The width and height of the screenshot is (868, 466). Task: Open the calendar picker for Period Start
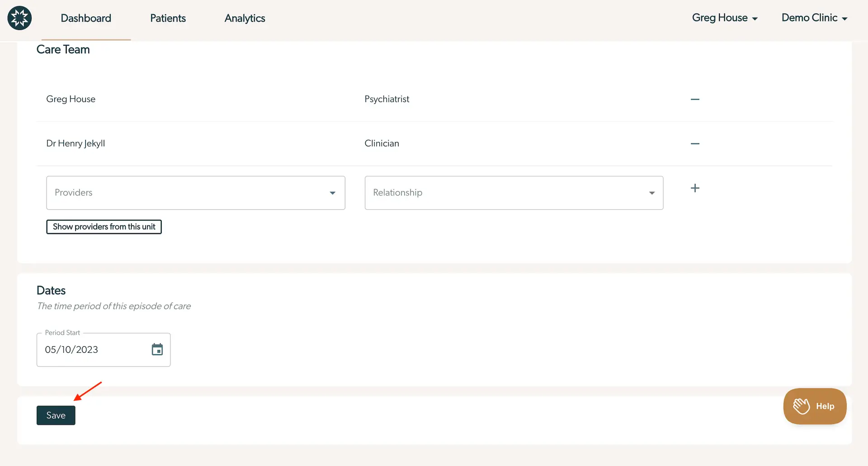(157, 349)
